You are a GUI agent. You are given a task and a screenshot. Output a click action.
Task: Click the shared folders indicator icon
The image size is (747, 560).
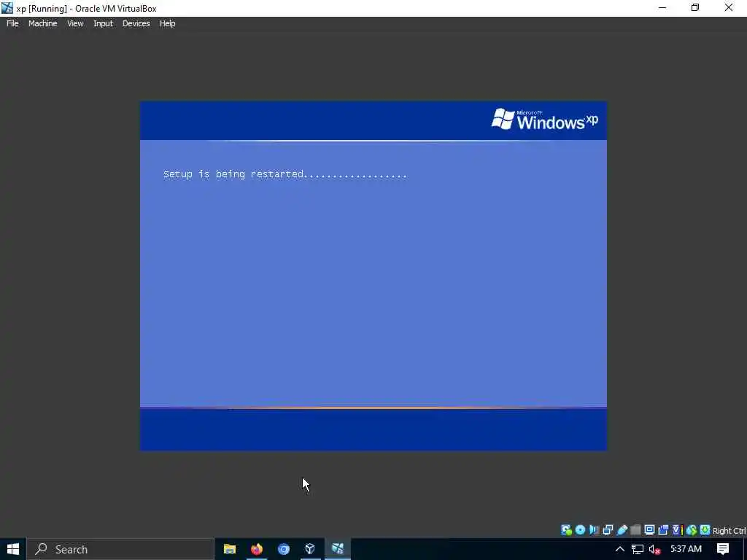tap(635, 530)
